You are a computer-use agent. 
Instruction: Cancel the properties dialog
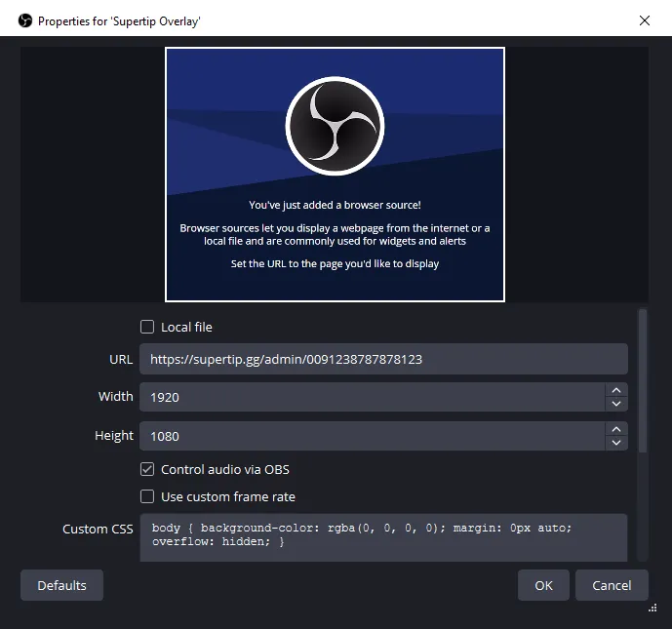(612, 585)
